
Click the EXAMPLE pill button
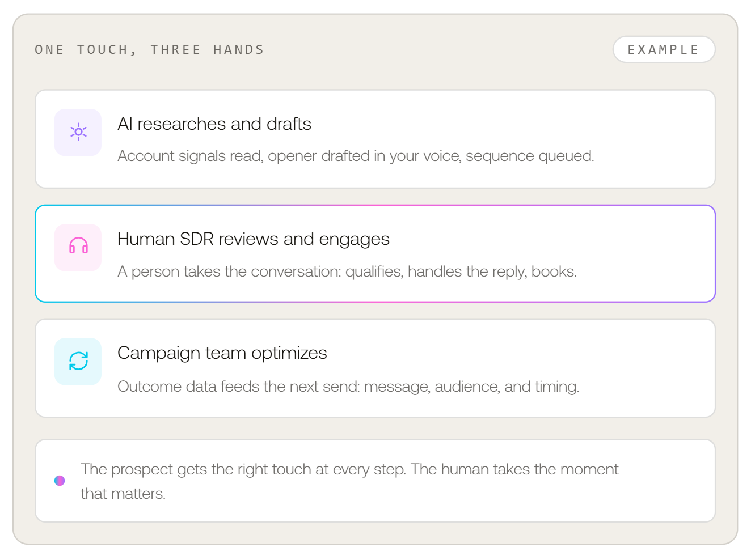[664, 49]
